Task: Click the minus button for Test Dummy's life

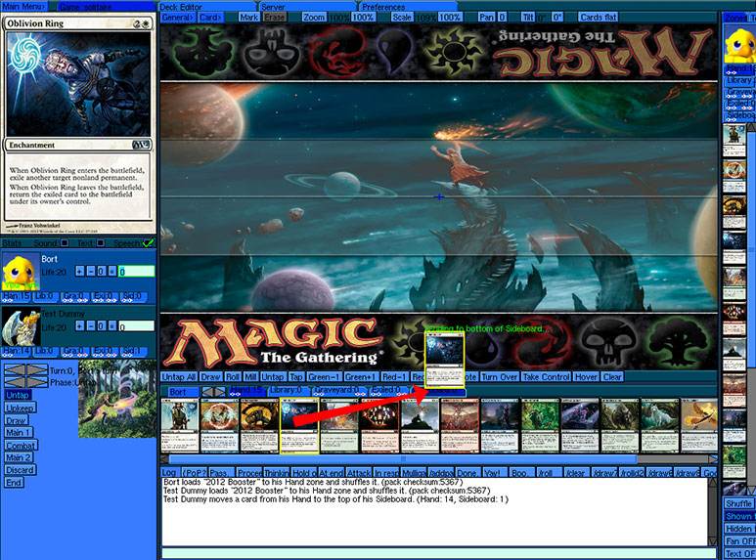Action: tap(89, 325)
